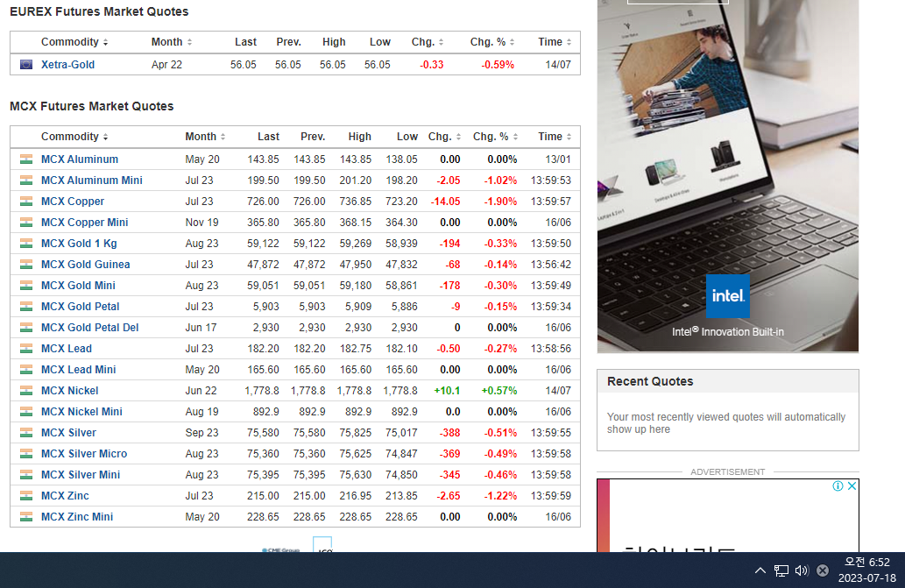Open the MCX Copper Mini link
Screen dimensions: 905x588
(x=85, y=223)
